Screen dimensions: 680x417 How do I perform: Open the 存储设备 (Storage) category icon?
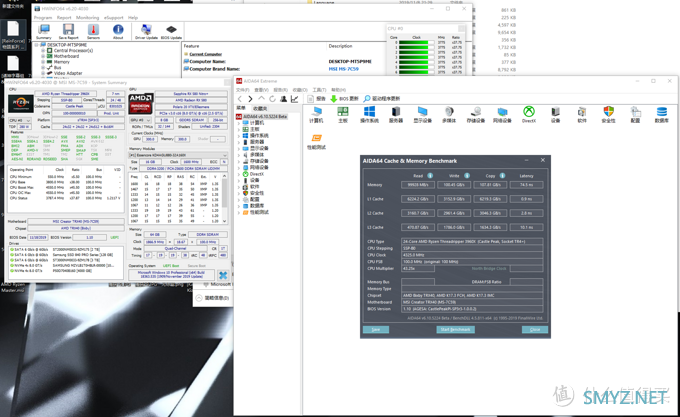[x=476, y=114]
